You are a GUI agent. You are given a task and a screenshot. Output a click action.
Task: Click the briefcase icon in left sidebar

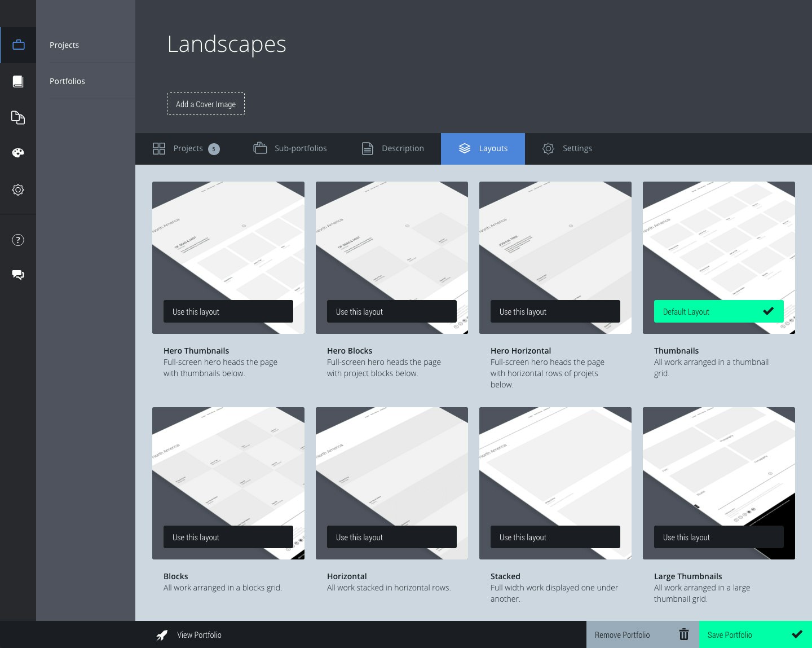[18, 45]
